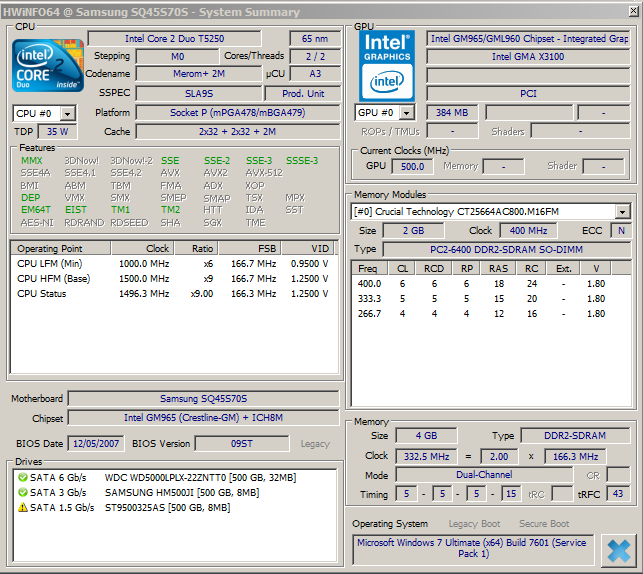Image resolution: width=643 pixels, height=574 pixels.
Task: Open the CPU #0 selector dropdown
Action: [67, 114]
